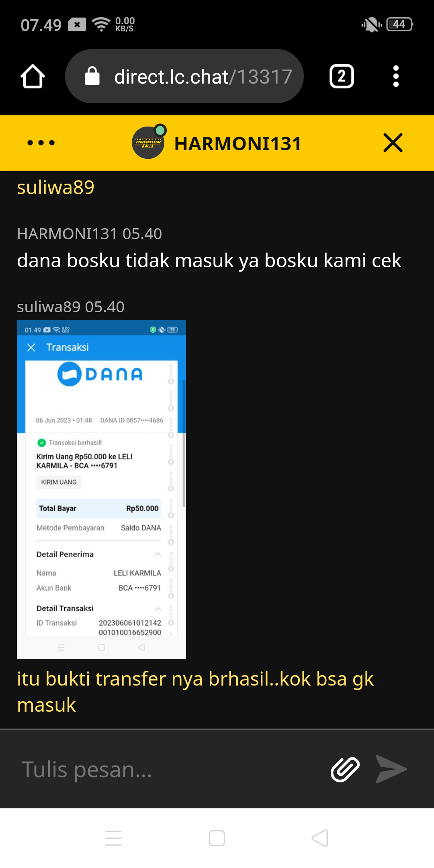This screenshot has height=868, width=434.
Task: Tap the KIRIM UANG label in receipt
Action: click(59, 482)
